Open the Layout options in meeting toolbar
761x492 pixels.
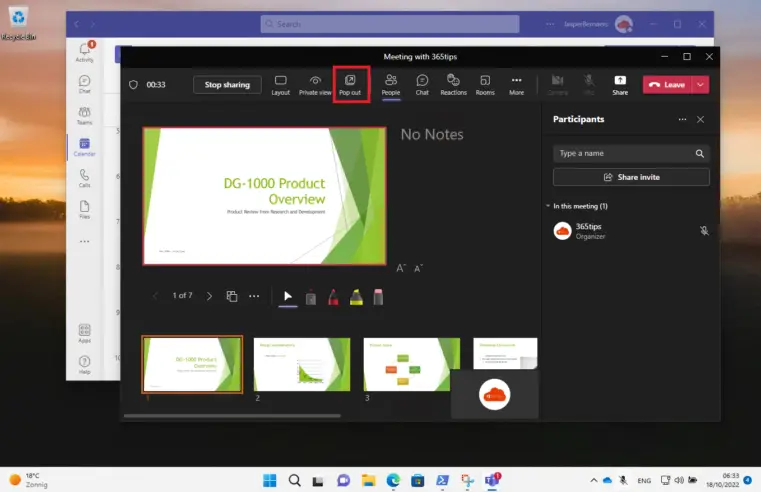pyautogui.click(x=280, y=85)
